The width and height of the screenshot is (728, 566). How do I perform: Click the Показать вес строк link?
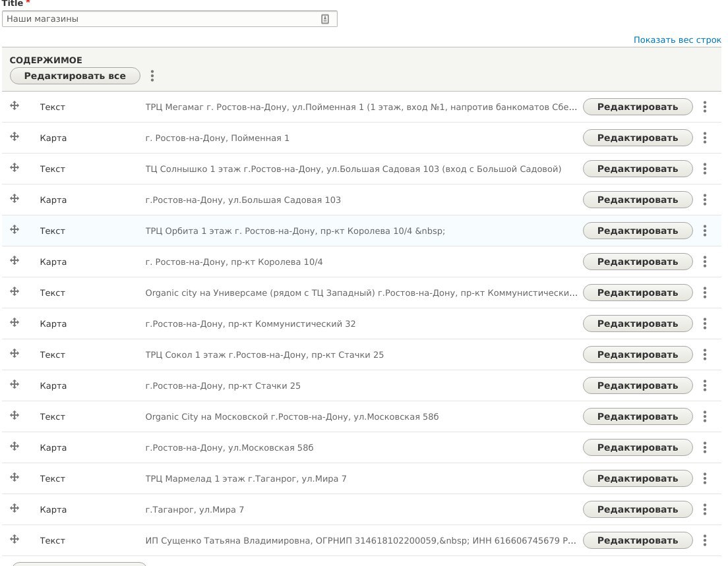[677, 40]
